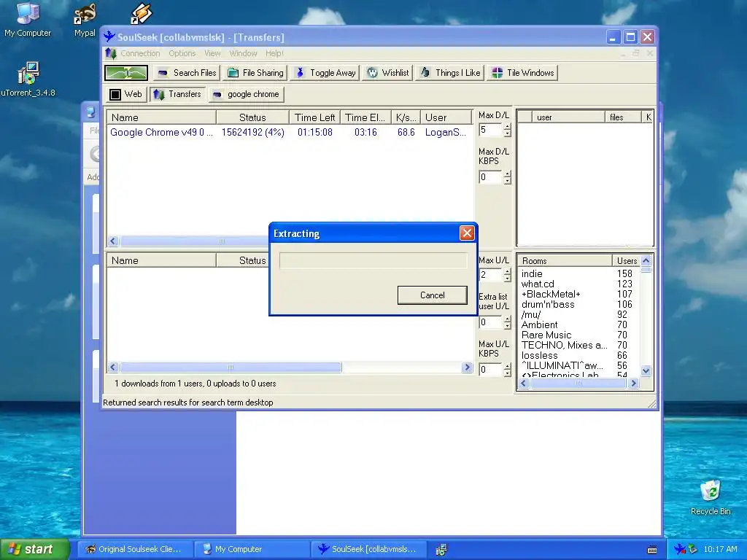Click the SoulSeek system tray icon
The image size is (747, 560).
(680, 549)
